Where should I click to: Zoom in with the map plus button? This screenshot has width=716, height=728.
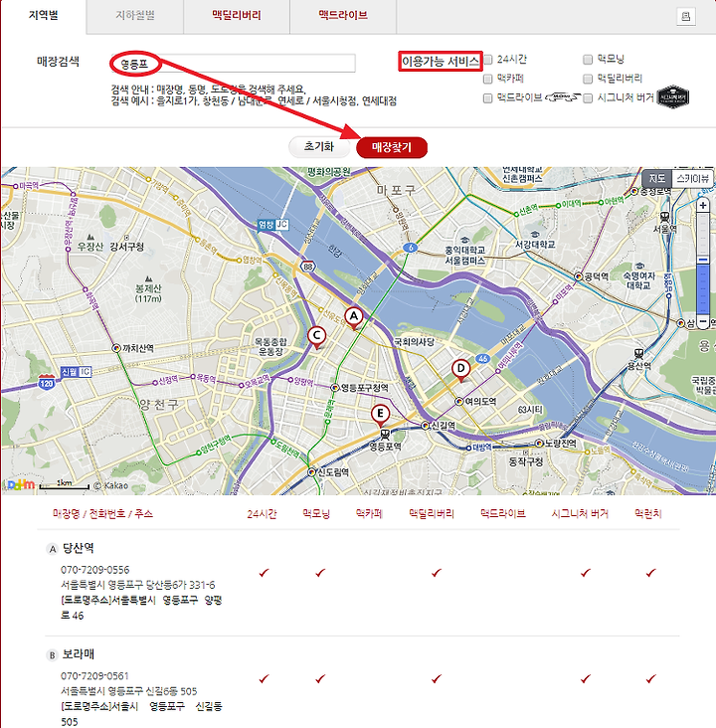tap(703, 205)
